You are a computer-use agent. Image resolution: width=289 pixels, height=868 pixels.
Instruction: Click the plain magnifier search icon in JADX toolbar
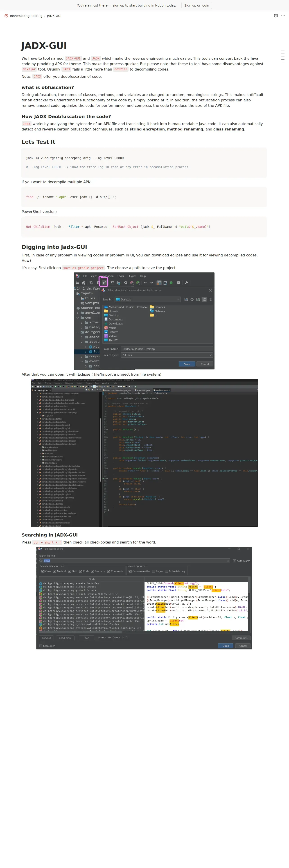126,283
